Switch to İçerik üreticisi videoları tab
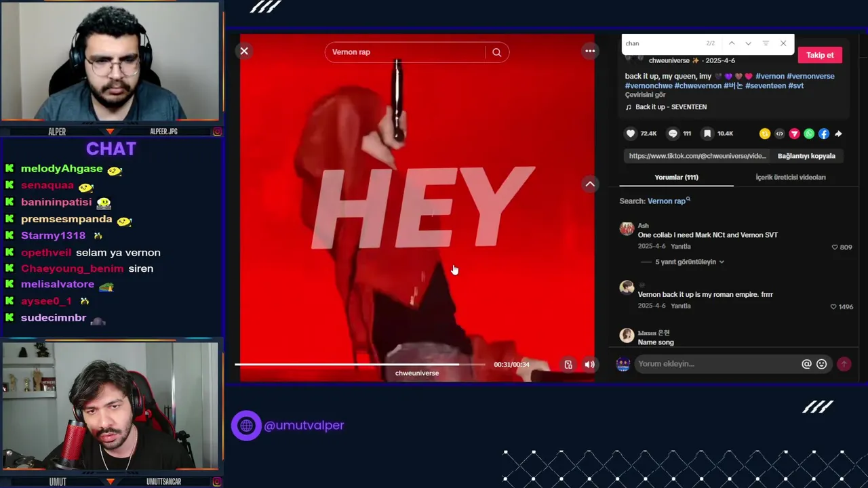This screenshot has width=868, height=488. [x=791, y=177]
